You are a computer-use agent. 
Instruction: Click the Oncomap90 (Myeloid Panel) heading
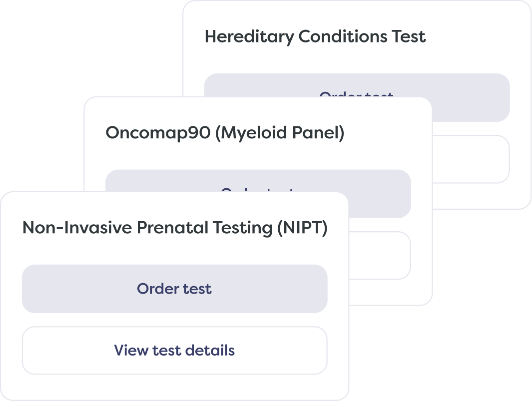[x=225, y=133]
